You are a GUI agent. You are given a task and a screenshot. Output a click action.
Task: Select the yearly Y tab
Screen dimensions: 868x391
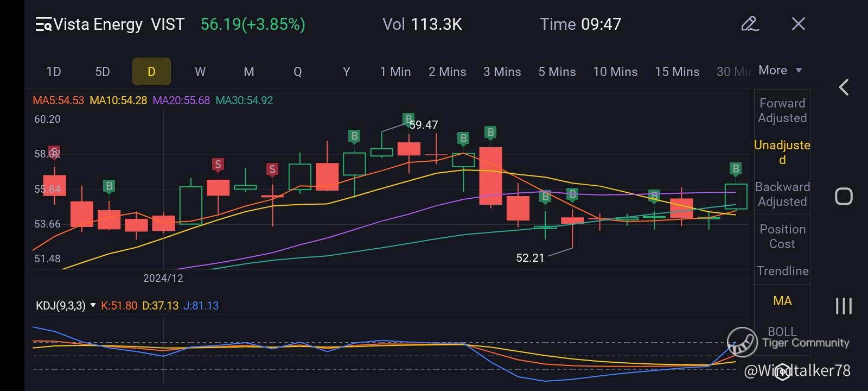tap(347, 72)
